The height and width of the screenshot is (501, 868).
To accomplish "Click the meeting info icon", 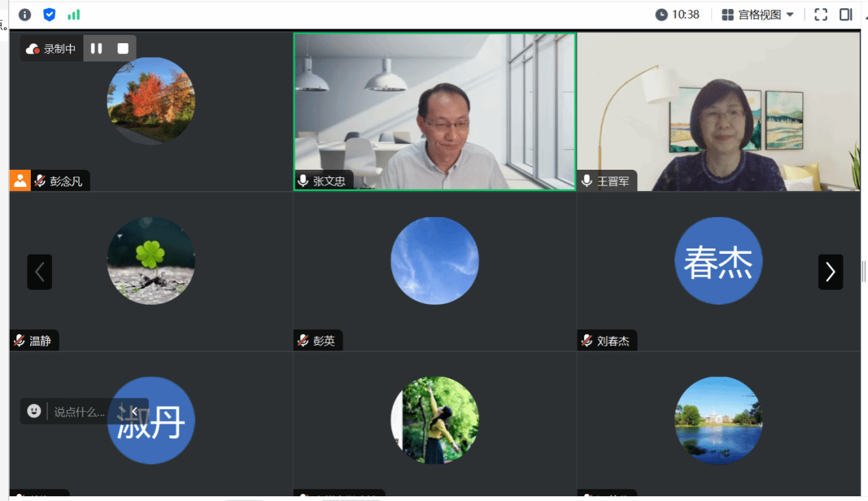I will pos(25,14).
